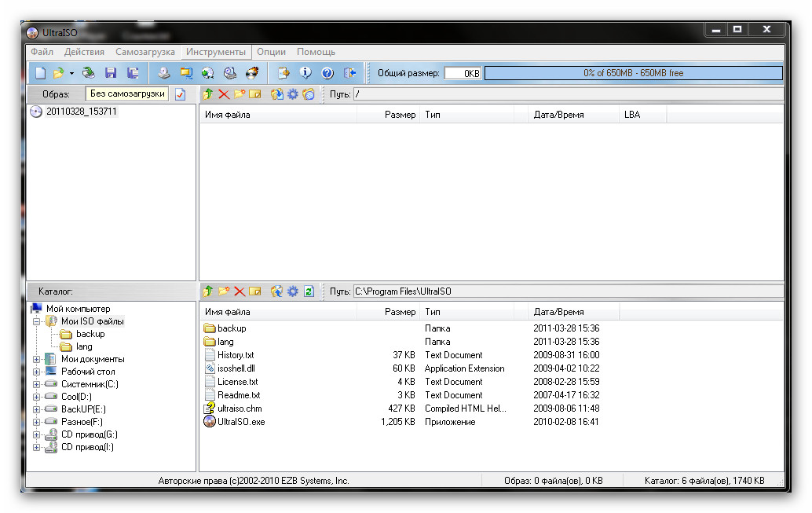Viewport: 812px width, 513px height.
Task: Expand the Системник(C:) drive node
Action: (36, 384)
